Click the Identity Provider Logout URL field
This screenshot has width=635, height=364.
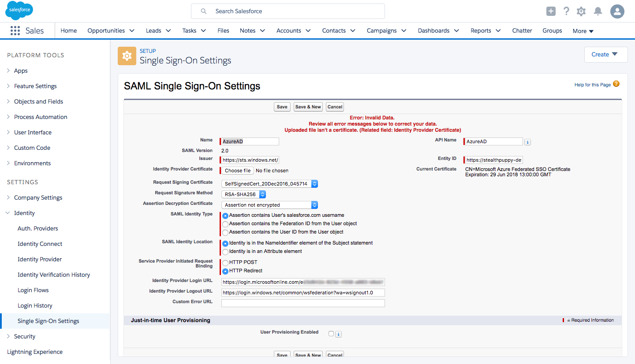(303, 293)
